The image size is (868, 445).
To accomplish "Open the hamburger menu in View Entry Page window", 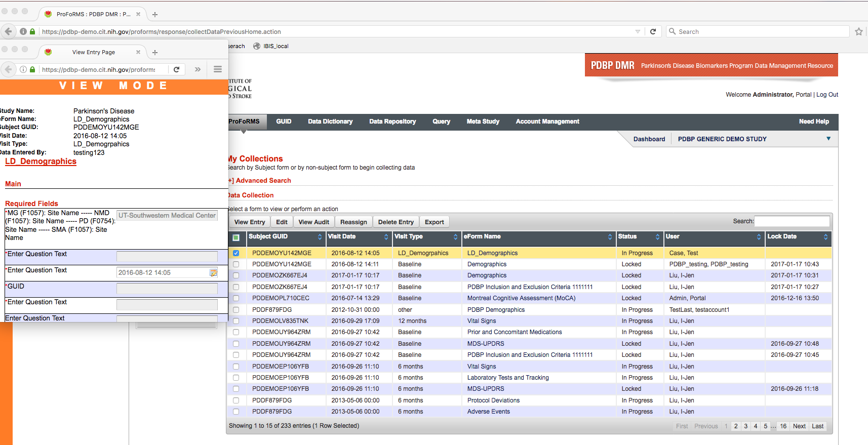I will [218, 69].
